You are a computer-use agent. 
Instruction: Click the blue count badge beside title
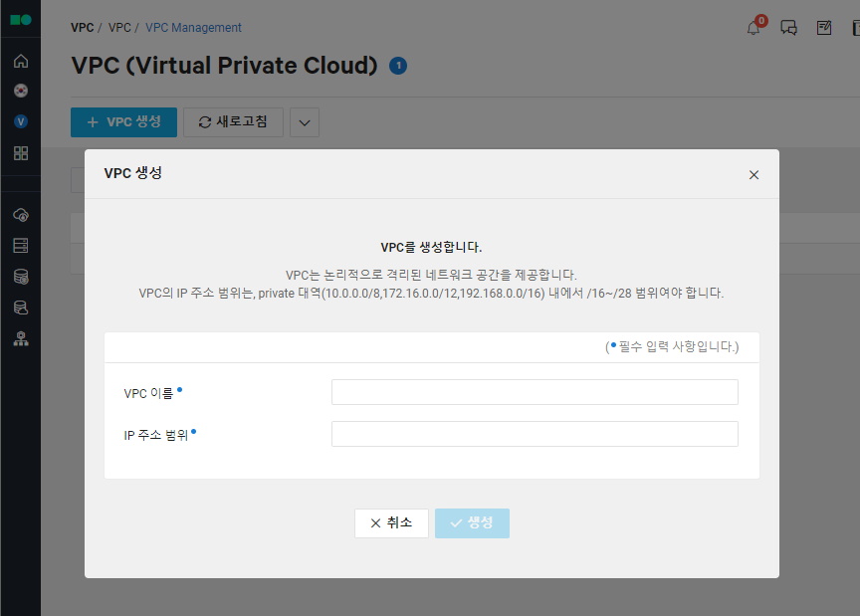[x=398, y=66]
